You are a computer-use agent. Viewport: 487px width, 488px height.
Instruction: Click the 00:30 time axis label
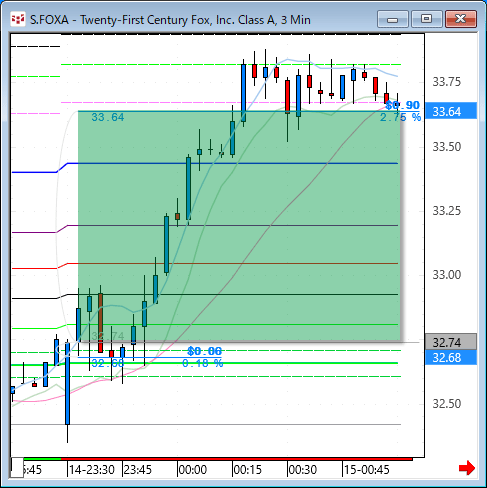[x=303, y=470]
